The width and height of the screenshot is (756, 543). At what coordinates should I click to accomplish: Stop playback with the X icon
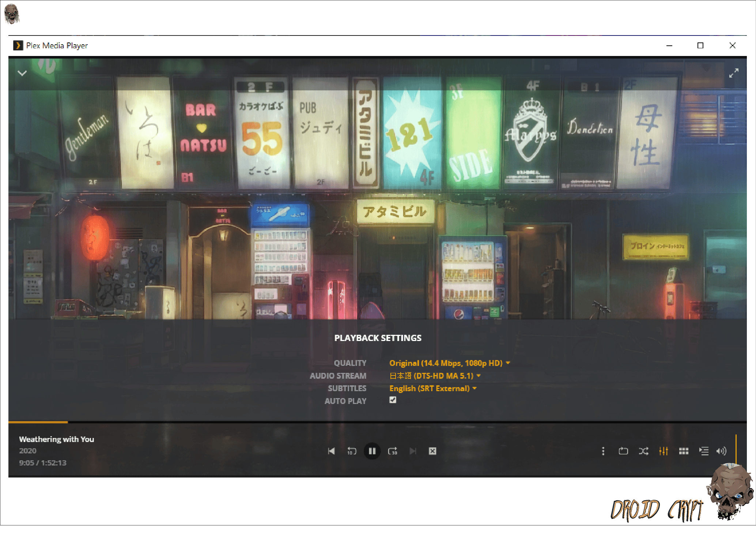click(432, 451)
